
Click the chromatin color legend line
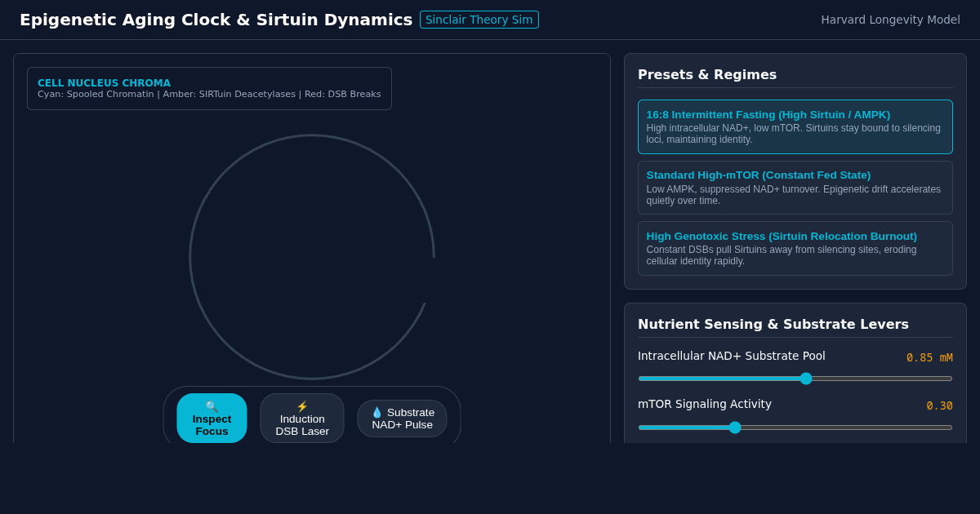coord(209,95)
